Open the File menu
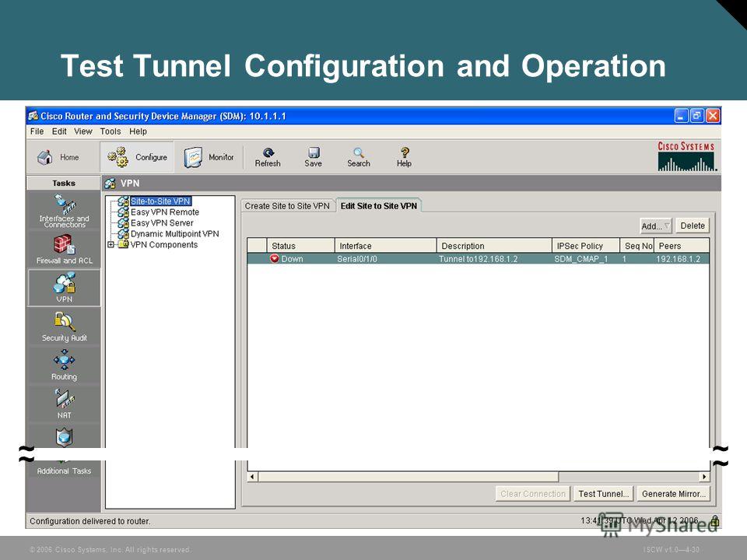 pyautogui.click(x=37, y=131)
